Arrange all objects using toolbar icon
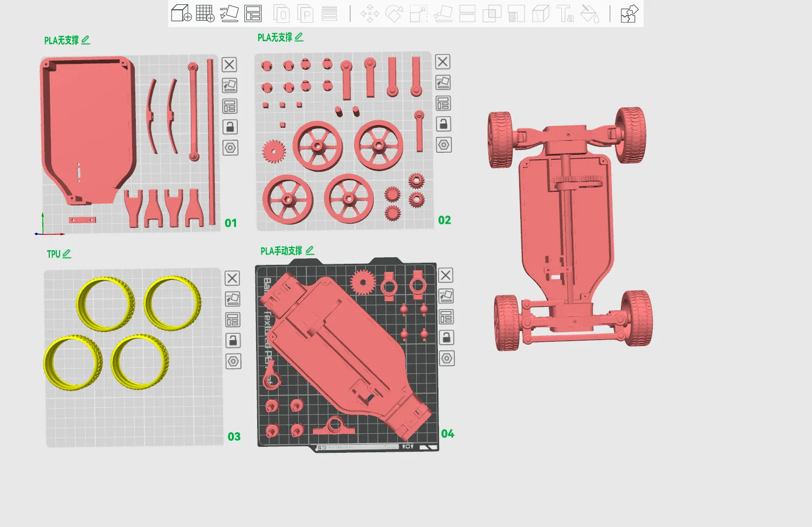Viewport: 812px width, 527px height. [x=253, y=13]
